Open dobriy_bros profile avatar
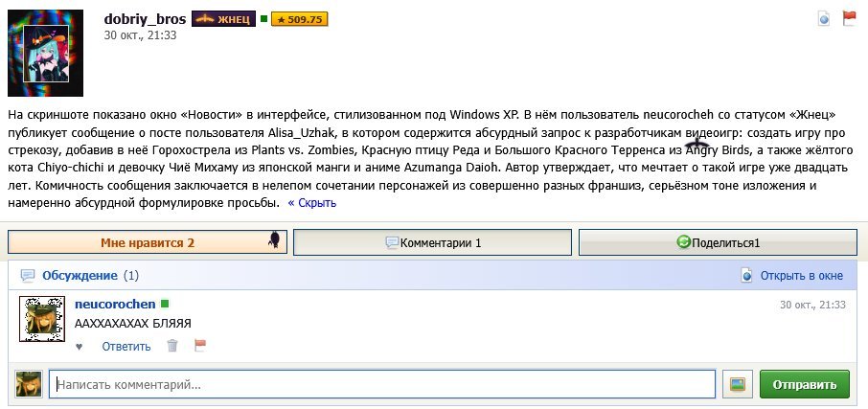Viewport: 868px width, 409px height. (45, 53)
